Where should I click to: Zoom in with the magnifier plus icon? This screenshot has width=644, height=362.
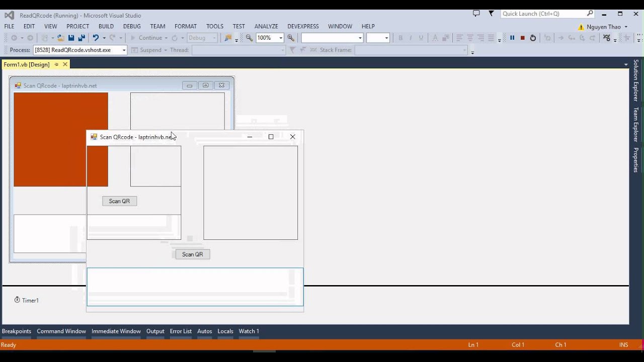click(291, 38)
